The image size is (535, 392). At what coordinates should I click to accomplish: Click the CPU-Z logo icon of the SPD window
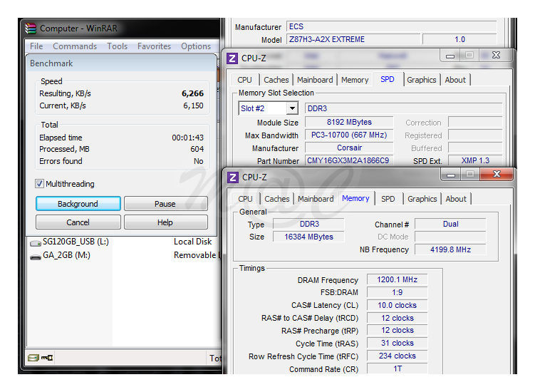232,58
